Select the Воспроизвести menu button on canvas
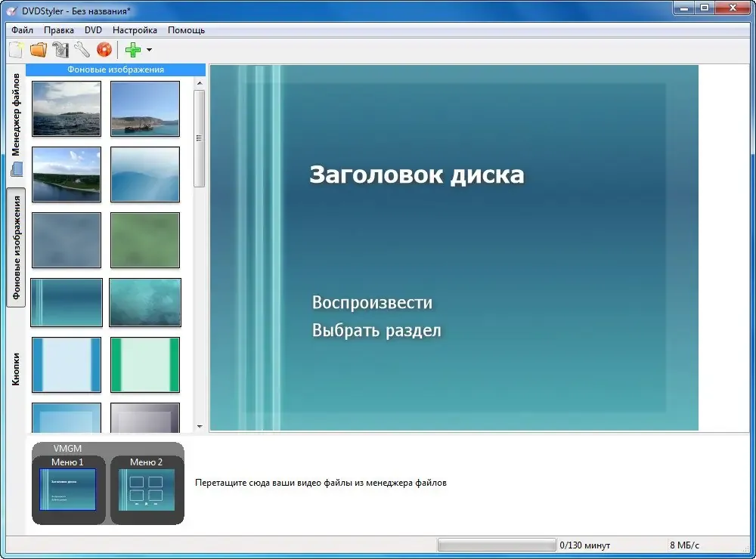 point(372,303)
